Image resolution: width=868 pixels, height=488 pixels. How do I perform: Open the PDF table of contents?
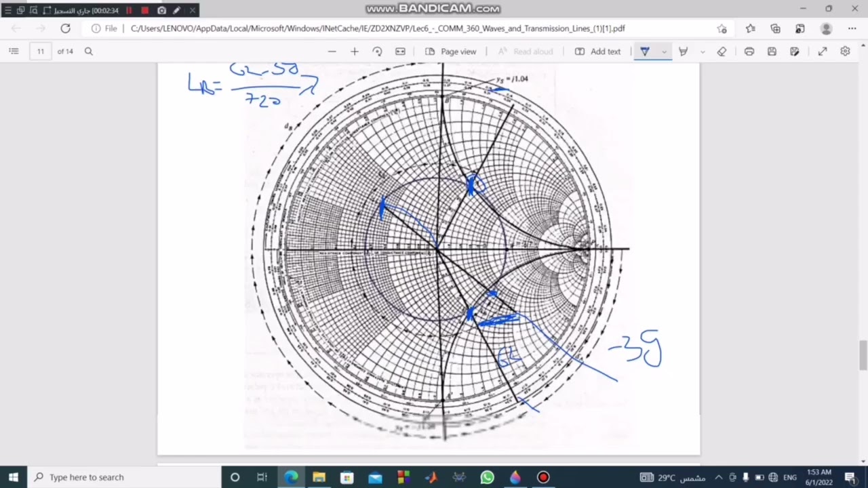click(14, 52)
